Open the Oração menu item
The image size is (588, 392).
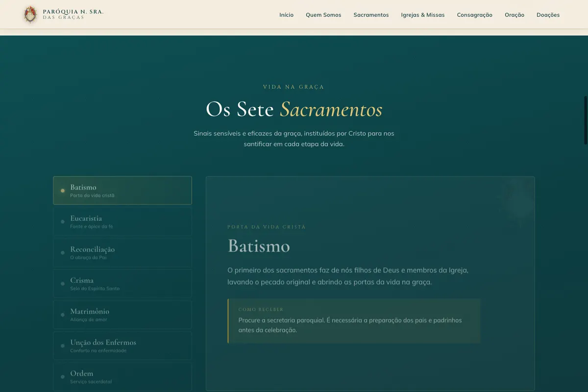(x=514, y=15)
